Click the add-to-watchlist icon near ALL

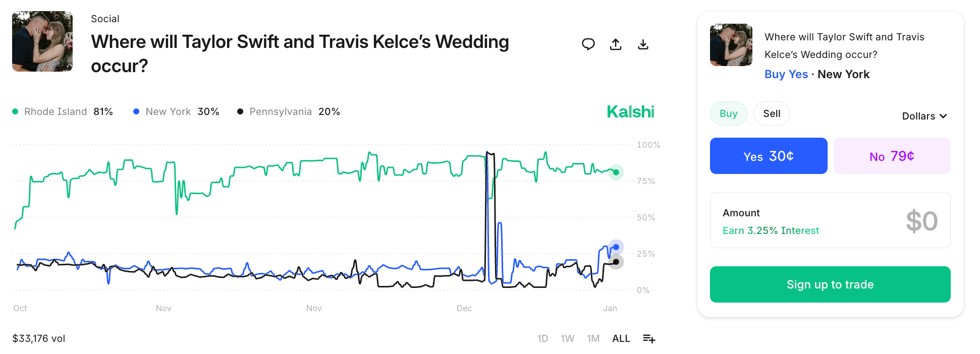649,338
